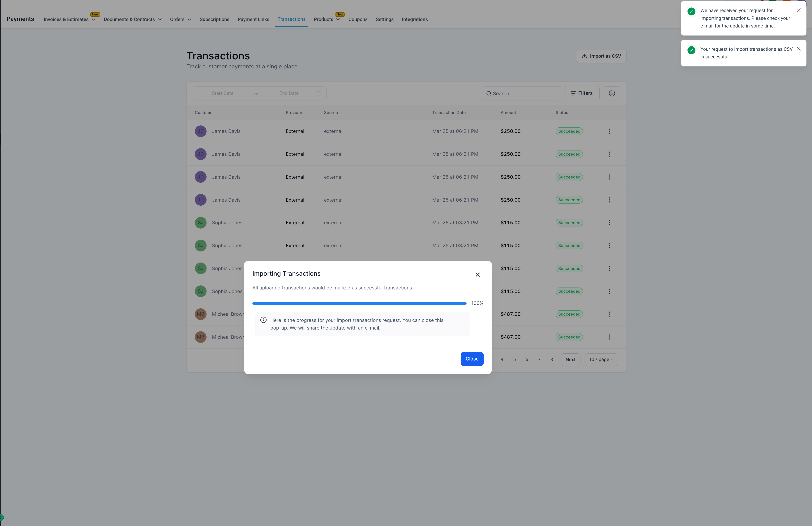Open actions menu for the first $487.00 transaction

pyautogui.click(x=609, y=314)
